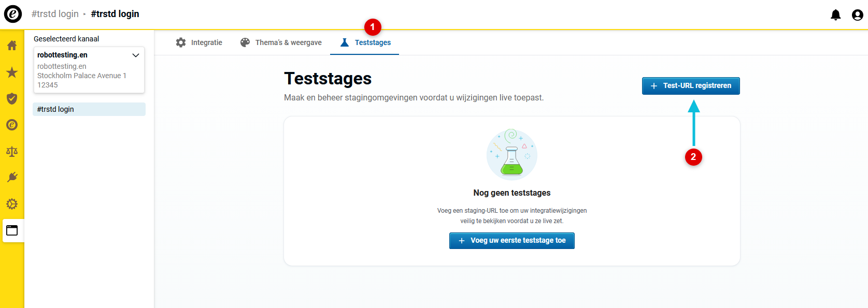Open the user account avatar menu

(858, 15)
